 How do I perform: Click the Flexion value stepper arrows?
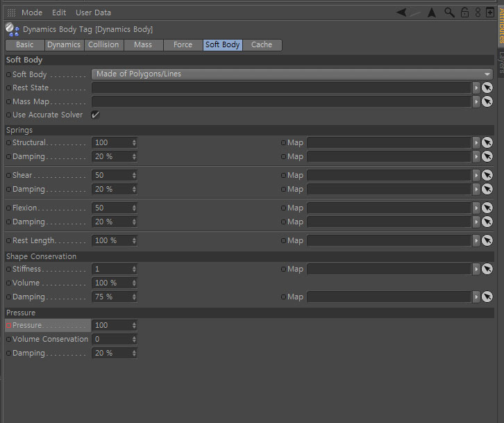[134, 208]
